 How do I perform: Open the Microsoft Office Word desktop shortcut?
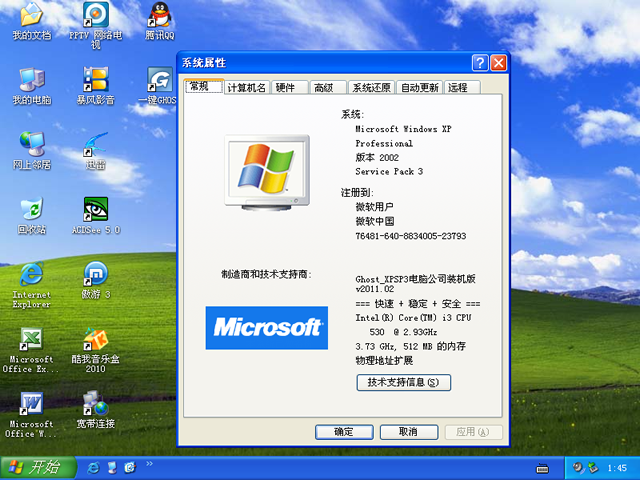coord(31,415)
